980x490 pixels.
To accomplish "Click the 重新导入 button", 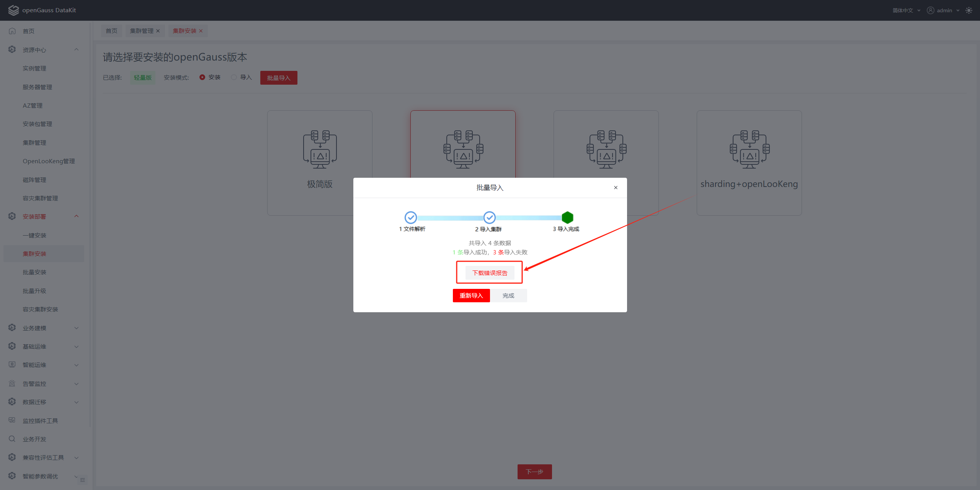I will 471,295.
